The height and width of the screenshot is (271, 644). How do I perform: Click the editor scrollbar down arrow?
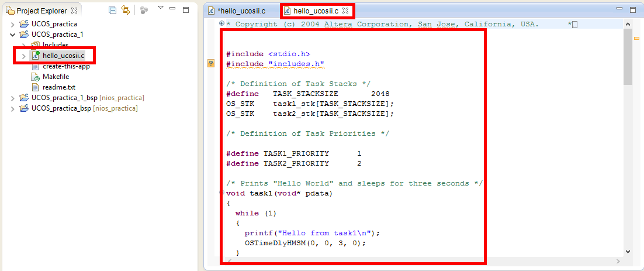[628, 252]
